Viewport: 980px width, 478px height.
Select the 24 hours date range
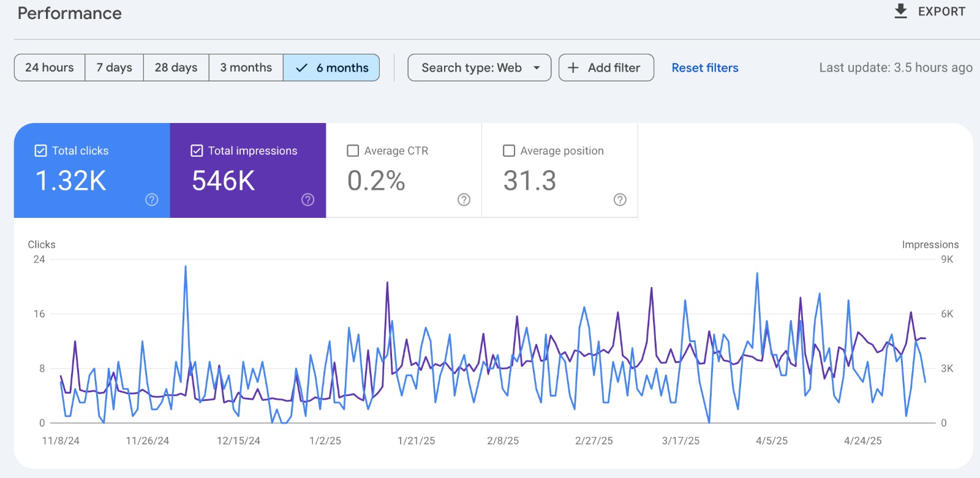point(50,68)
